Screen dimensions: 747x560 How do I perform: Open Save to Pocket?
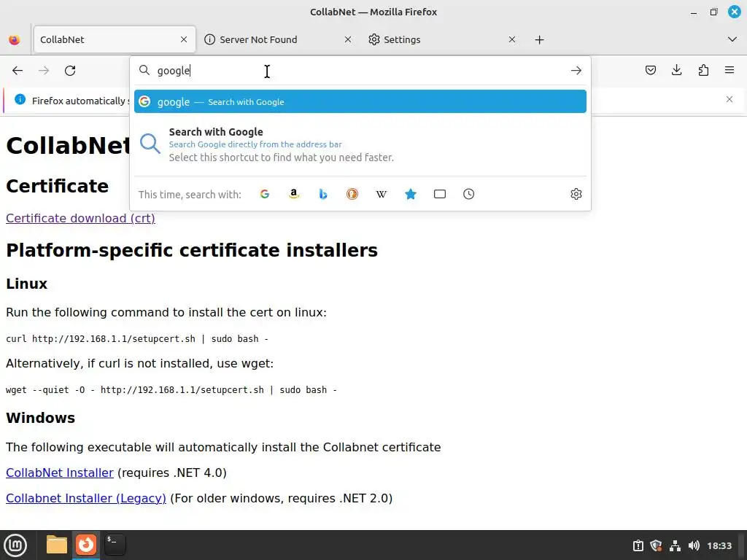pos(650,71)
